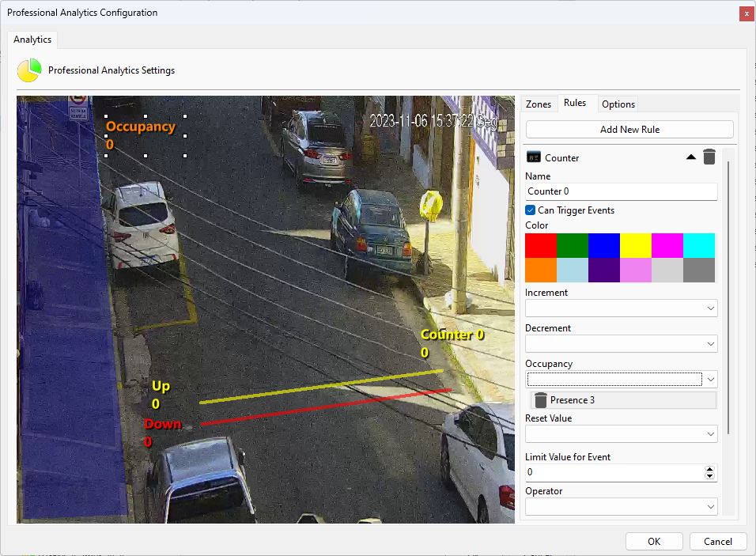Choose the yellow color swatch
The width and height of the screenshot is (756, 556).
point(636,245)
